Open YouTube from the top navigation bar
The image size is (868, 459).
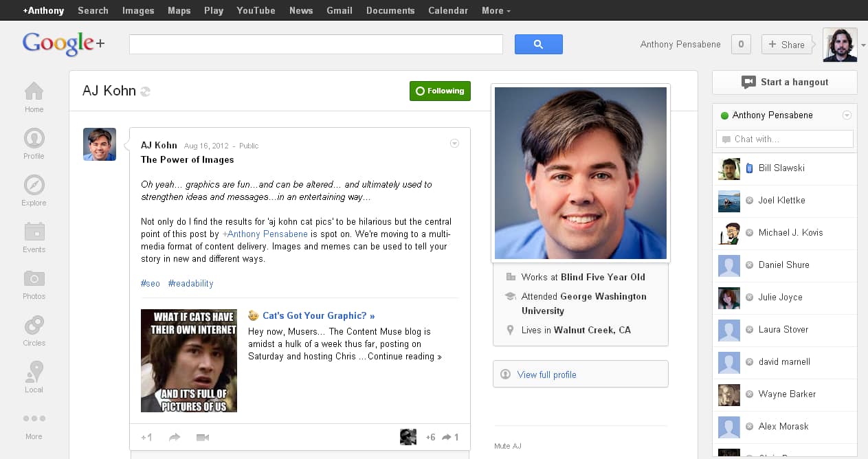point(256,10)
